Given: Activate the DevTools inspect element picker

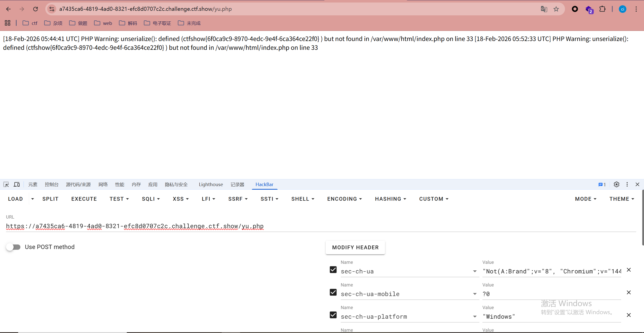Looking at the screenshot, I should point(6,184).
